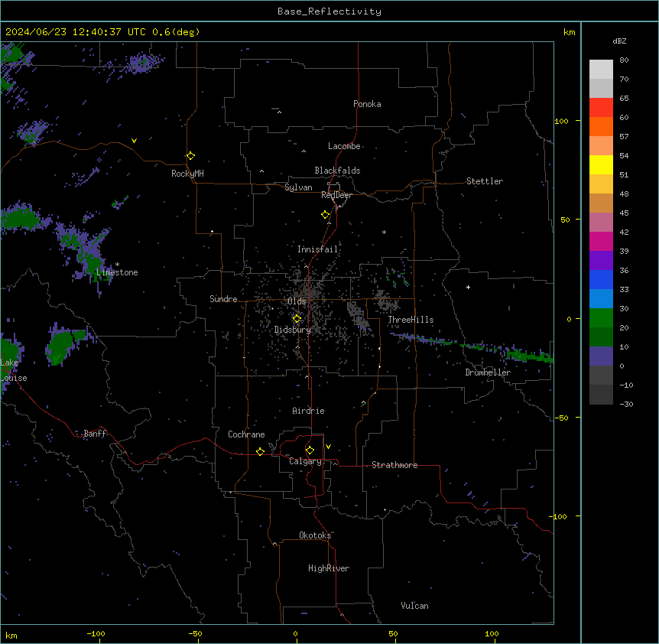Click the yellow diamond marker south of RedDeer

pyautogui.click(x=326, y=215)
